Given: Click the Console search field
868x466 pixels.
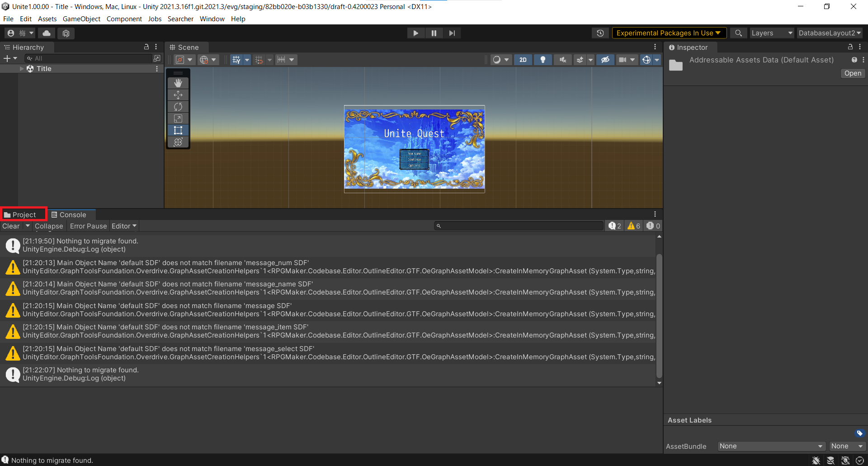Looking at the screenshot, I should 519,226.
